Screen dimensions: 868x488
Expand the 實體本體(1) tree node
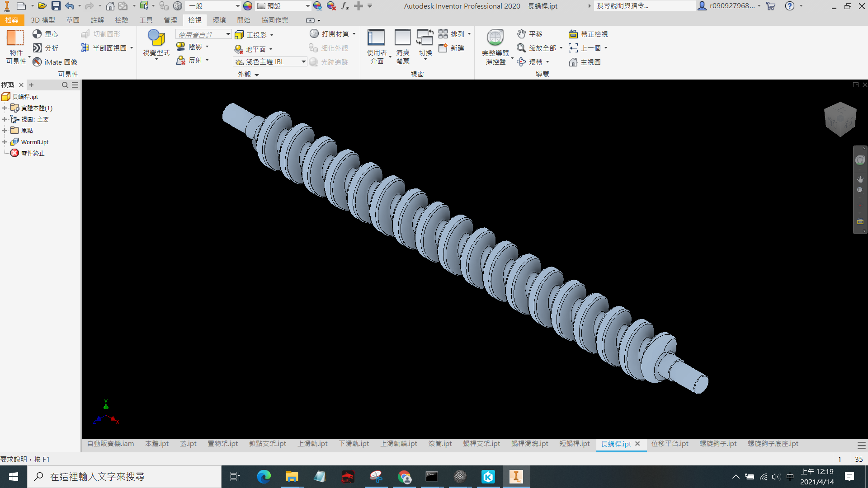click(5, 108)
